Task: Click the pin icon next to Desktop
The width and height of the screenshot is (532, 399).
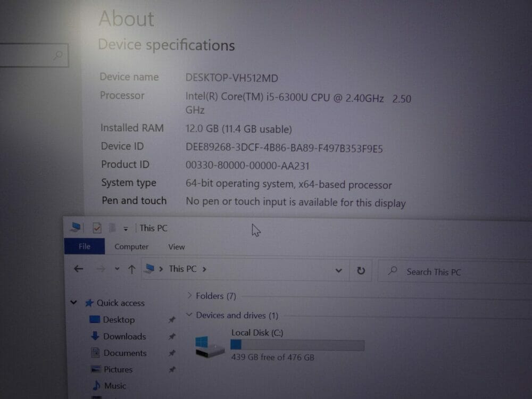Action: (x=172, y=320)
